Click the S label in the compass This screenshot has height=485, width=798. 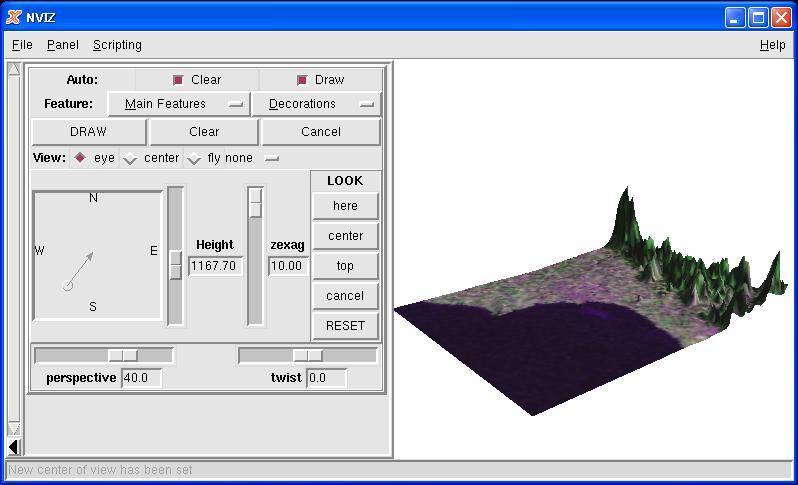(x=93, y=307)
